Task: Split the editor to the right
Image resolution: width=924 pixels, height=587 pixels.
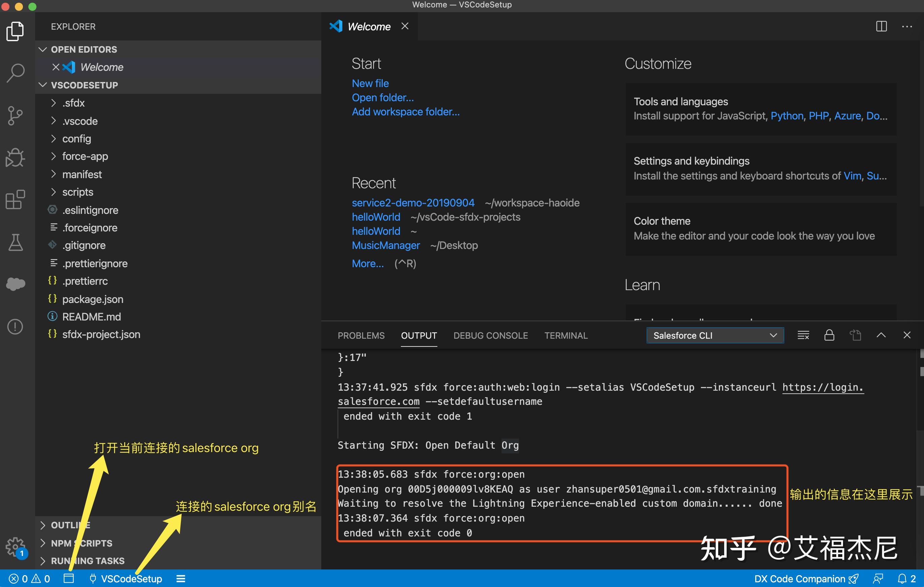Action: click(x=881, y=26)
